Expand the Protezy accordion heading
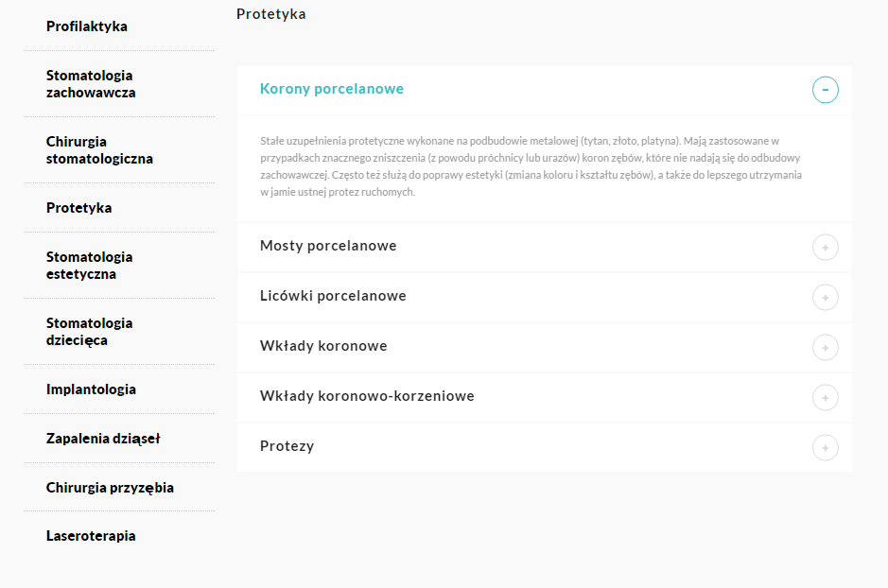Image resolution: width=888 pixels, height=588 pixels. click(287, 446)
